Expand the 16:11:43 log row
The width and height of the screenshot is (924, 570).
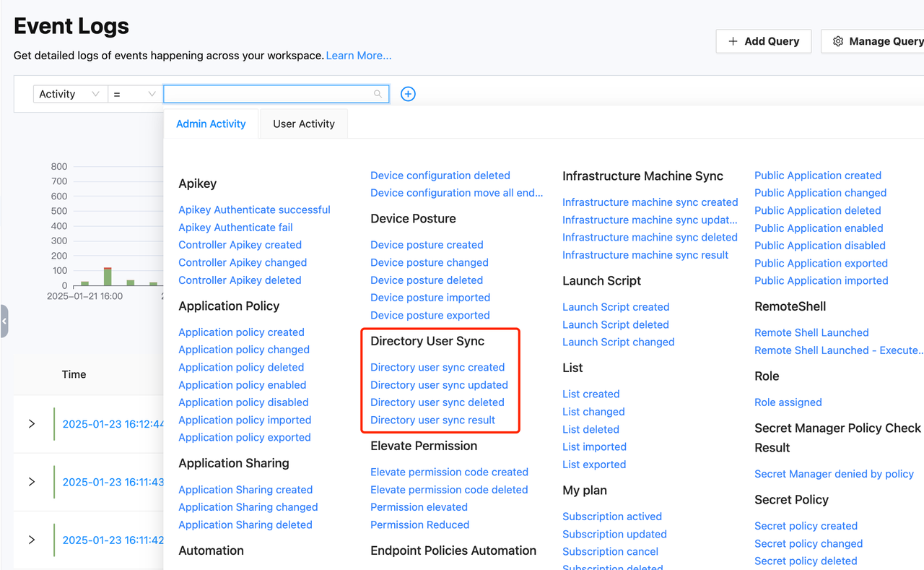pyautogui.click(x=32, y=482)
